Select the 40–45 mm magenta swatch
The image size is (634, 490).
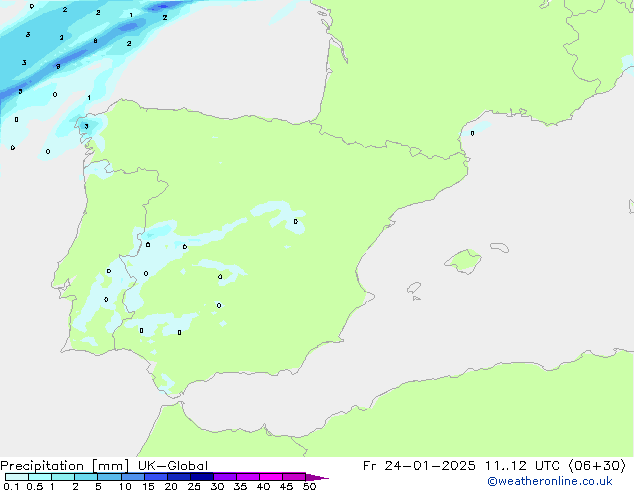click(x=271, y=477)
